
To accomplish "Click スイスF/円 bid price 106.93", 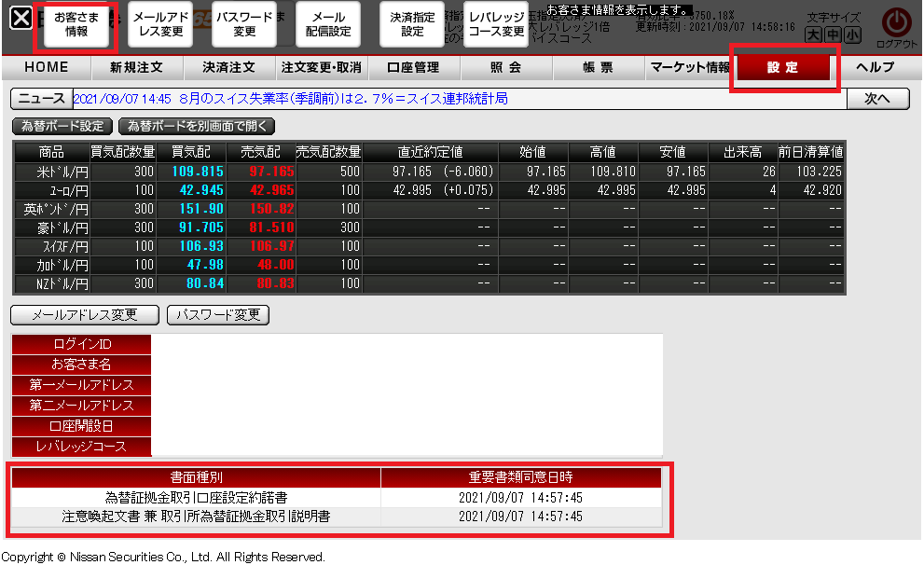I will click(x=201, y=246).
